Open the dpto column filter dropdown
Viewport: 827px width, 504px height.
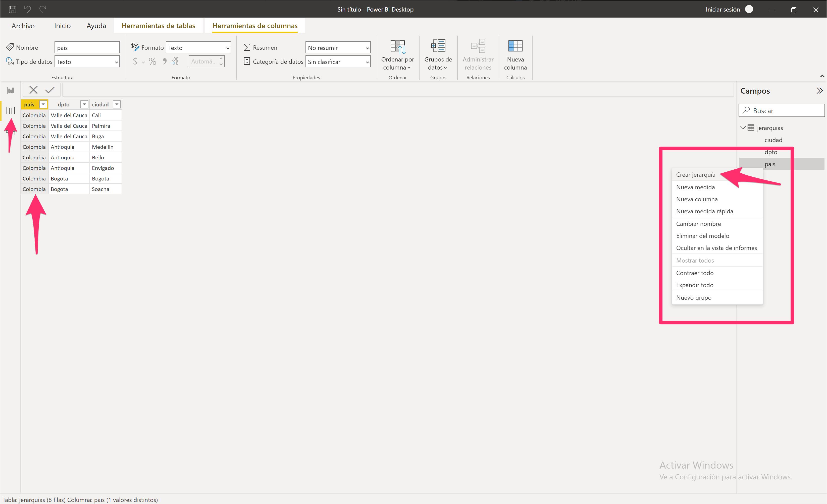pyautogui.click(x=84, y=104)
